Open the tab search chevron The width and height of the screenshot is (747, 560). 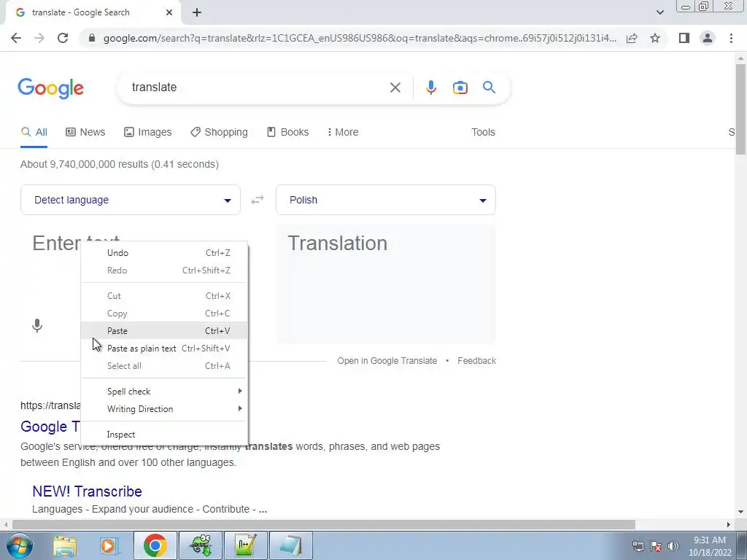(659, 12)
